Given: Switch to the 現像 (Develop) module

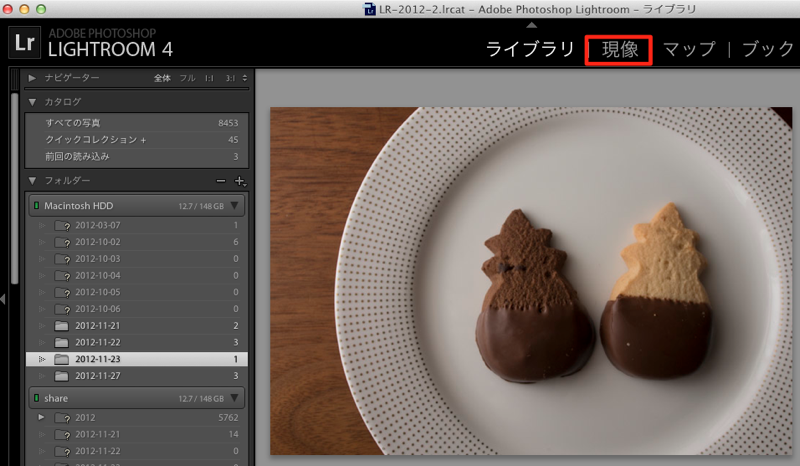Looking at the screenshot, I should 620,50.
